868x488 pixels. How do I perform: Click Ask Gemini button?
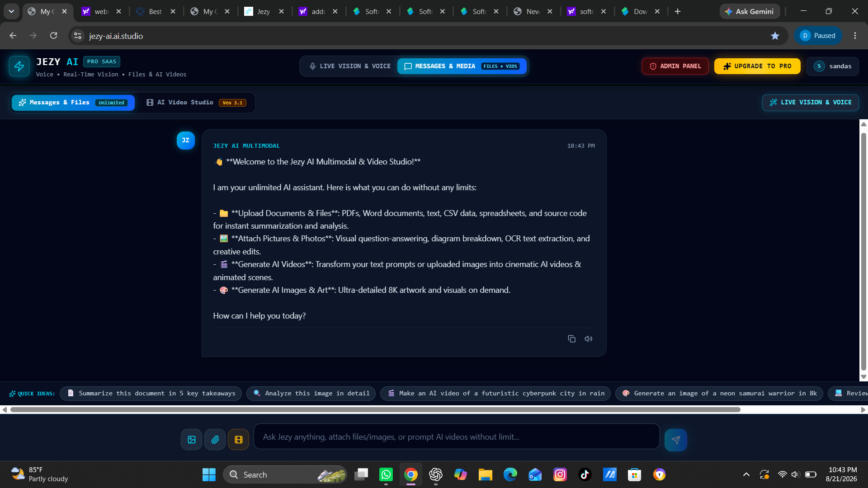pos(750,11)
